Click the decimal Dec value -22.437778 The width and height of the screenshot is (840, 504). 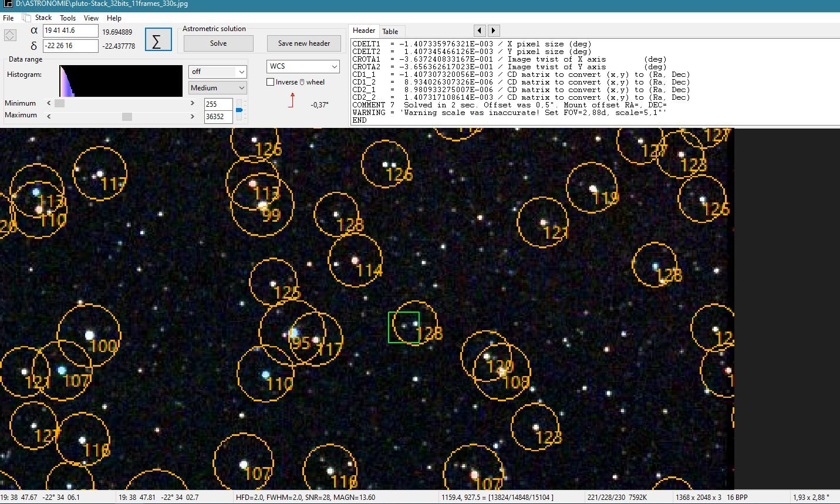pyautogui.click(x=119, y=46)
